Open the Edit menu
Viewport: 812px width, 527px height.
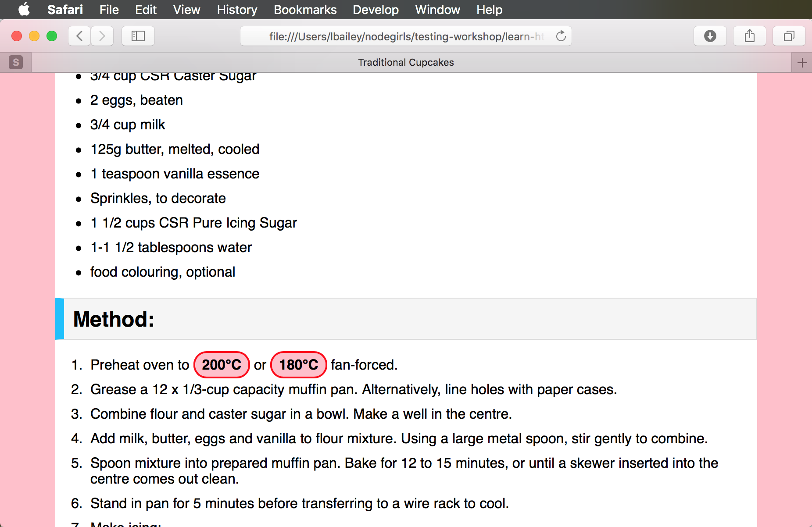[x=146, y=9]
